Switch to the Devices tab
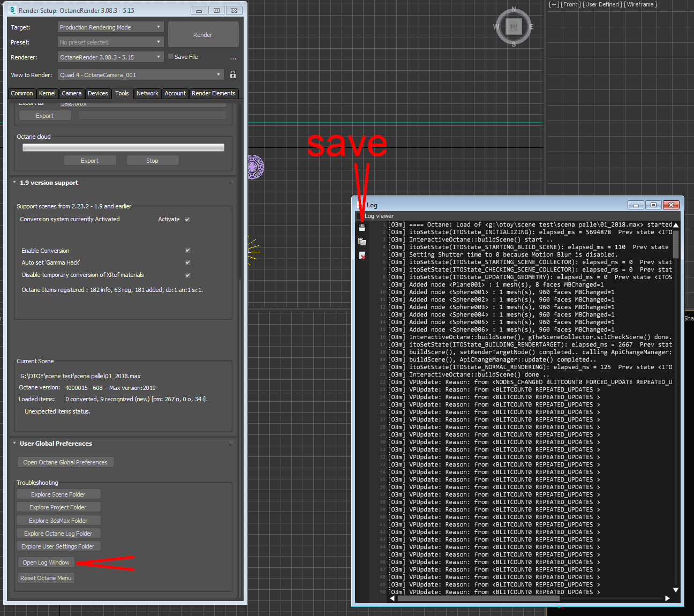 click(x=98, y=93)
